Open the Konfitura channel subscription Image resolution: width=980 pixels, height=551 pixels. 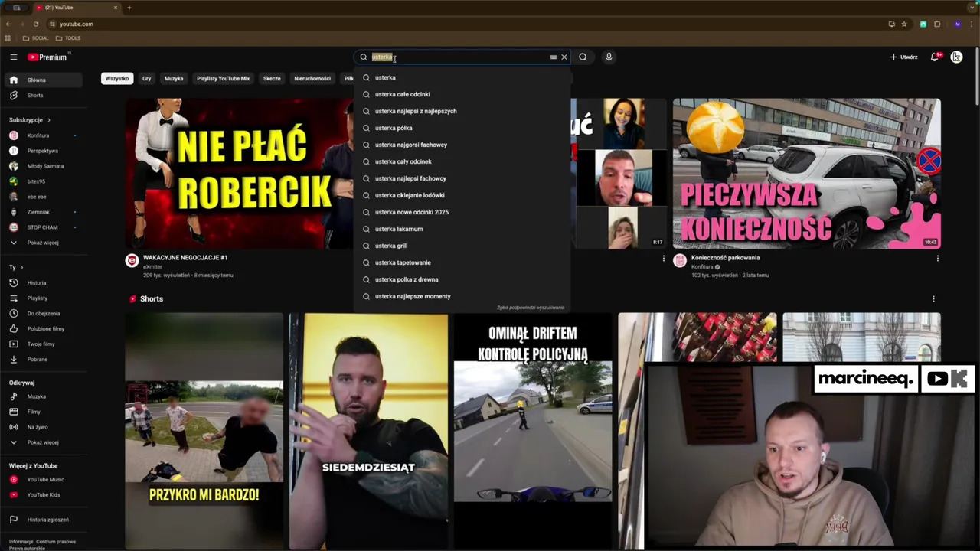(x=45, y=135)
